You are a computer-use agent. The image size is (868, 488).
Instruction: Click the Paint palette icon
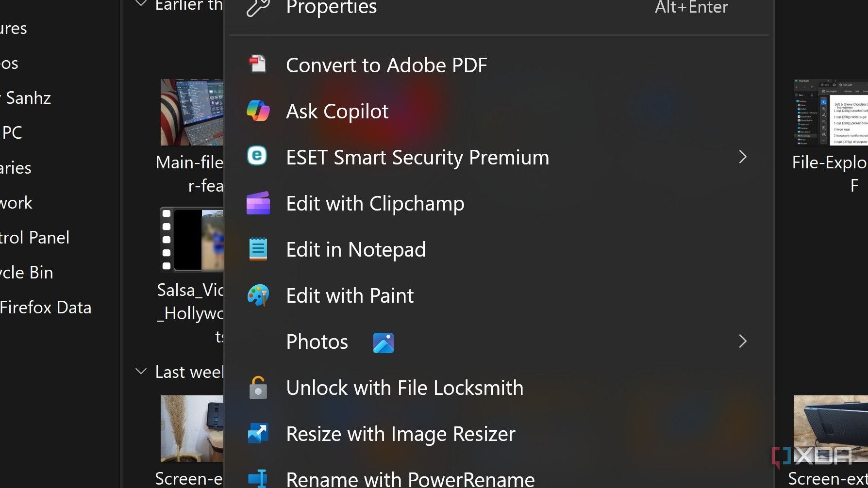[258, 295]
